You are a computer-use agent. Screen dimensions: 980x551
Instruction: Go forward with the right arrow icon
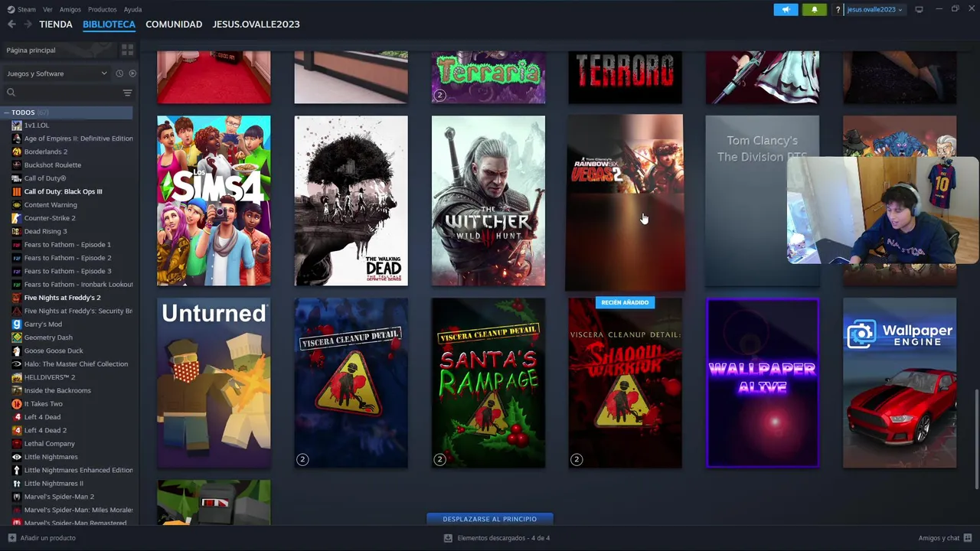28,24
